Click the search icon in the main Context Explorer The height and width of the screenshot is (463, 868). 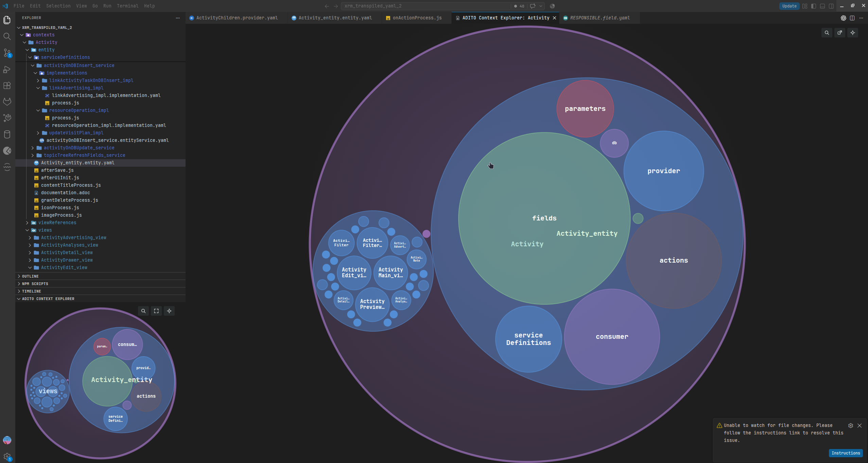click(x=827, y=33)
